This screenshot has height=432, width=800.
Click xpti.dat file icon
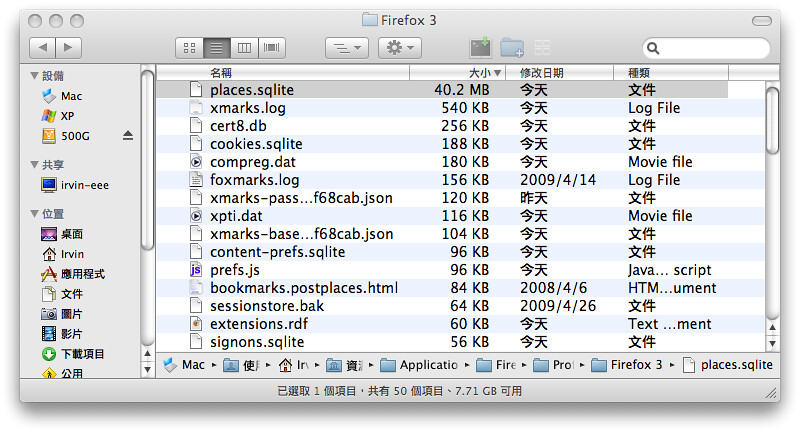click(196, 216)
